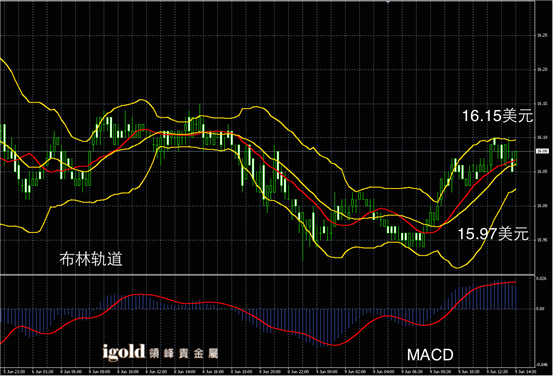Click the MACD indicator label
The height and width of the screenshot is (376, 553).
[x=430, y=355]
